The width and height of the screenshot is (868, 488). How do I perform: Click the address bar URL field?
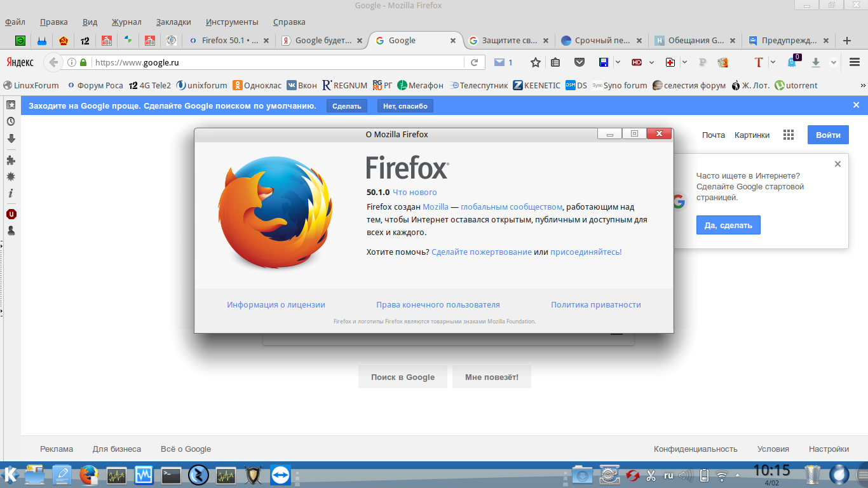277,62
